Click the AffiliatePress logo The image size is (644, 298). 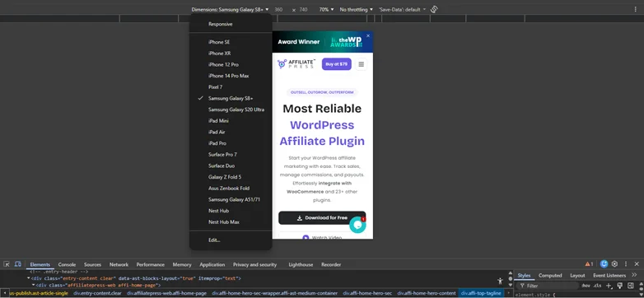pyautogui.click(x=296, y=64)
